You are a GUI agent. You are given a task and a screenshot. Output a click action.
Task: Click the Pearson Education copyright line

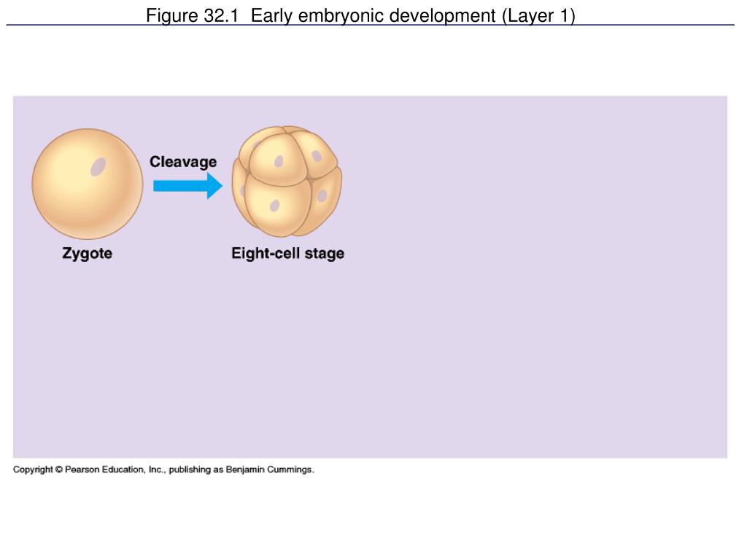pyautogui.click(x=163, y=470)
